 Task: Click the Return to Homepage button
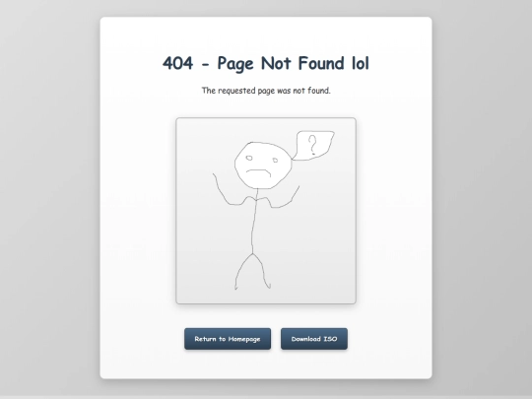[x=228, y=339]
